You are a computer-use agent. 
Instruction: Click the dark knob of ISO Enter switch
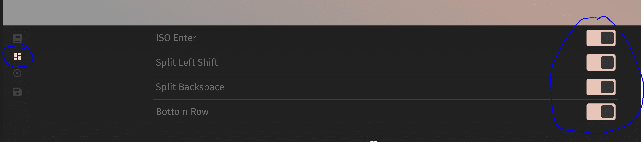pos(607,38)
